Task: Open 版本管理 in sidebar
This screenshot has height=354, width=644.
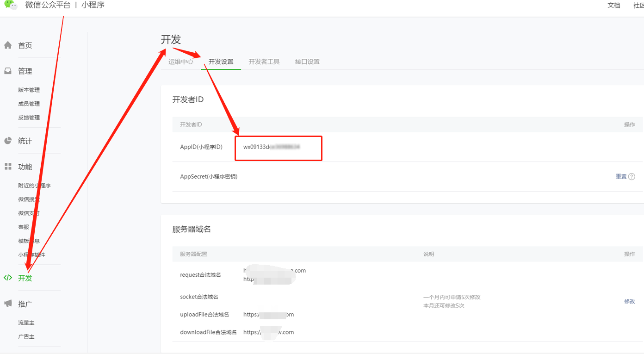Action: [x=29, y=90]
